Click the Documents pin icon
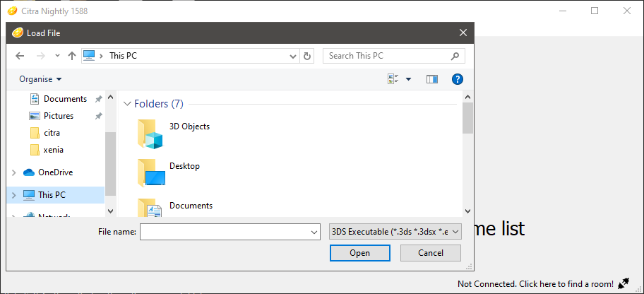 click(98, 99)
